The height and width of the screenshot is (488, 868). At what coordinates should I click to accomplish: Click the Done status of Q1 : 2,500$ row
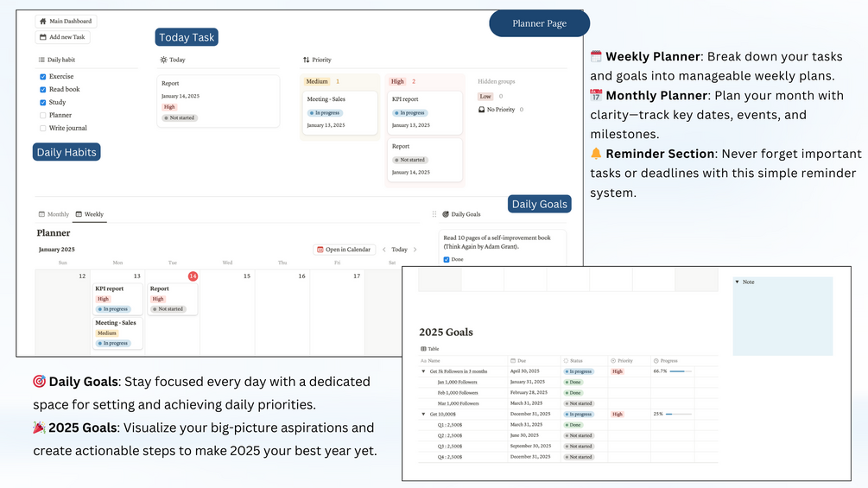pyautogui.click(x=573, y=425)
